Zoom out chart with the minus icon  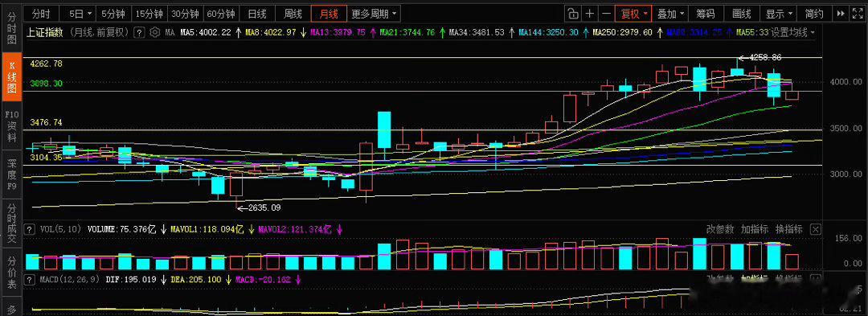tap(606, 14)
